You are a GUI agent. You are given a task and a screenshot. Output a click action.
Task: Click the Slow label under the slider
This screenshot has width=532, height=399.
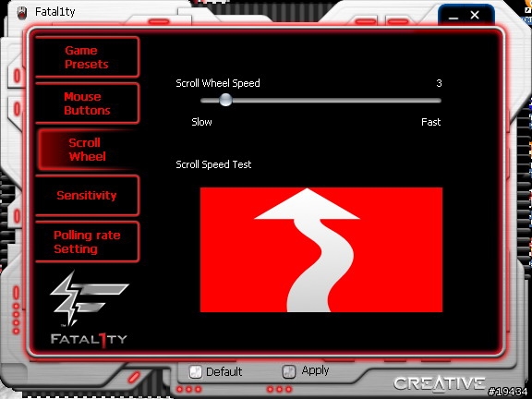(201, 122)
